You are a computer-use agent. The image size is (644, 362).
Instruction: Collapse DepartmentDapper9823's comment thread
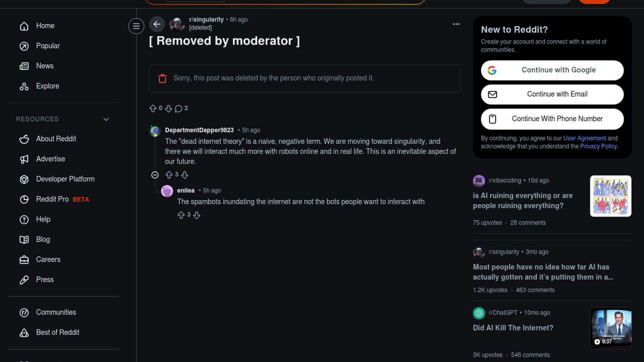pyautogui.click(x=155, y=175)
